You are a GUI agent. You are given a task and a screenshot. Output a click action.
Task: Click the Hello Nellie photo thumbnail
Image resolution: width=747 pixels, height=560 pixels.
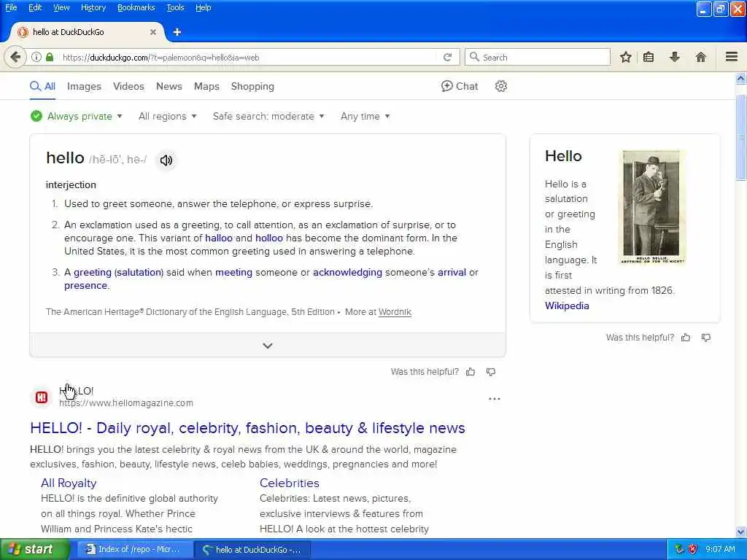[x=651, y=207]
